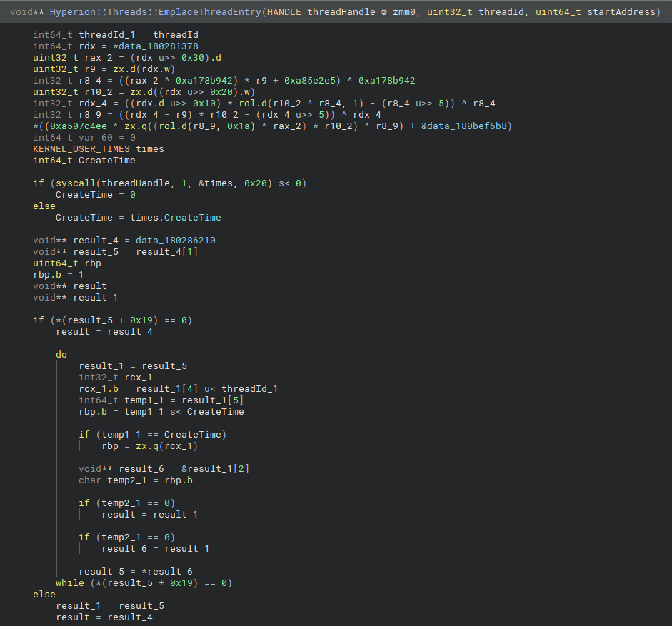Follow the data_180281378 symbol reference
The image size is (672, 626).
click(x=159, y=46)
